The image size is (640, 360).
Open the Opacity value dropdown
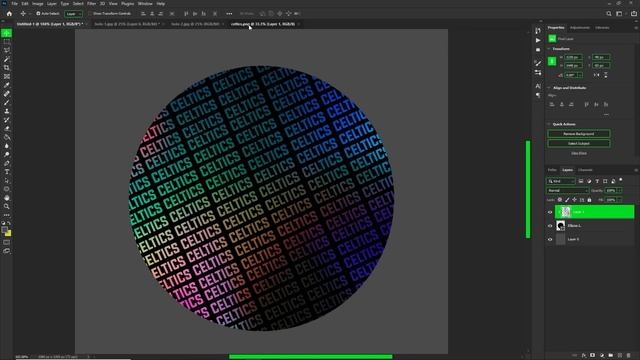pyautogui.click(x=620, y=190)
